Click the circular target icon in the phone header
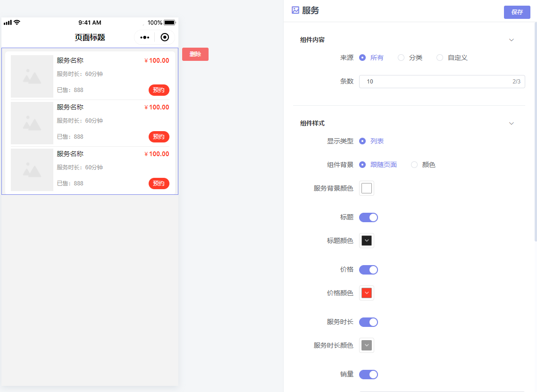Image resolution: width=537 pixels, height=392 pixels. pos(165,37)
